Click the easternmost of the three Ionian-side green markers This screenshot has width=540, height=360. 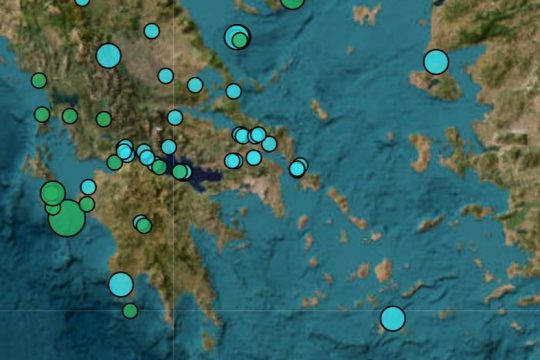(104, 119)
